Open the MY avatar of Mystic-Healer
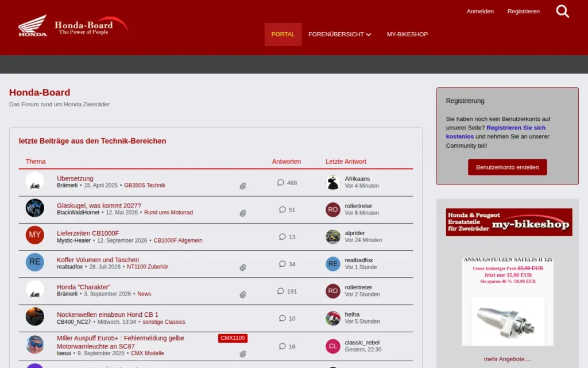 pyautogui.click(x=35, y=235)
